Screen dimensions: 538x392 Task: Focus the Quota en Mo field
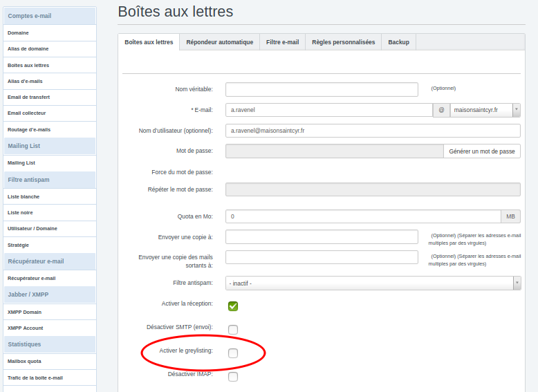point(364,216)
